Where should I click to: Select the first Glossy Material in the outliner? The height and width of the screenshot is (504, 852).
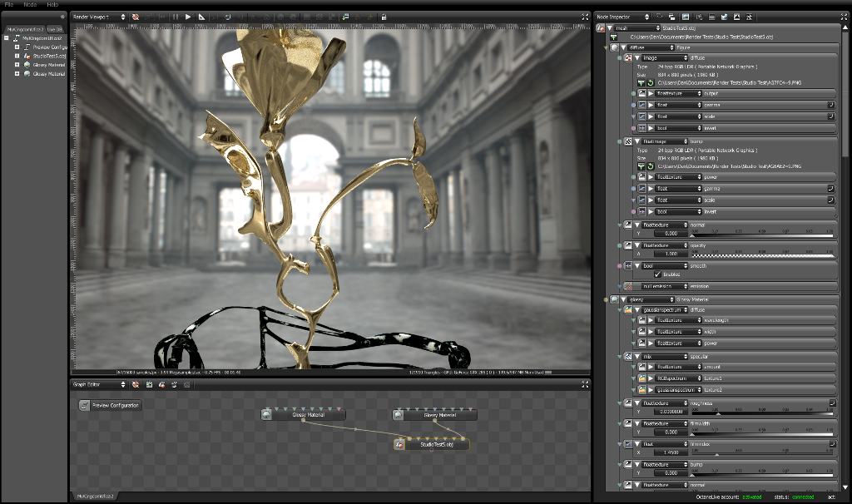coord(48,65)
